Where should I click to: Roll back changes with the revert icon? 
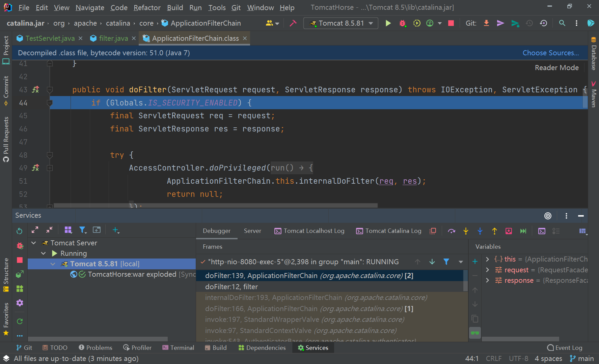(543, 23)
